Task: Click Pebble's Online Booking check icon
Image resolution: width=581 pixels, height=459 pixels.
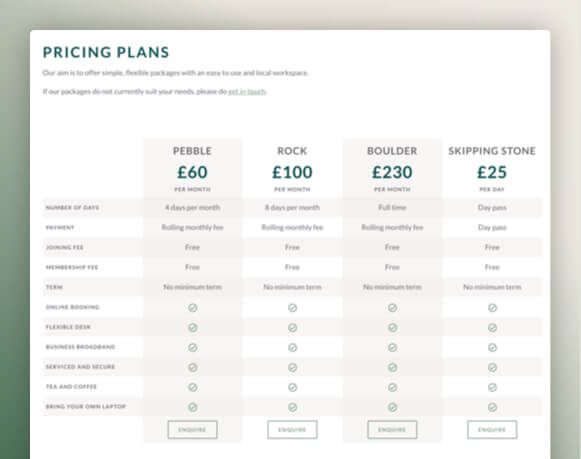Action: (x=192, y=307)
